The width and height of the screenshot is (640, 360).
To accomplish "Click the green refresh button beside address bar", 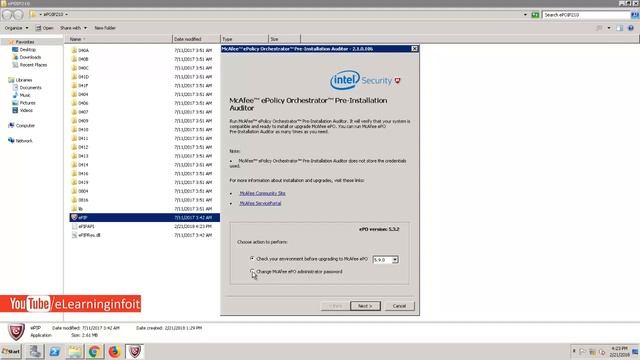I will click(535, 15).
